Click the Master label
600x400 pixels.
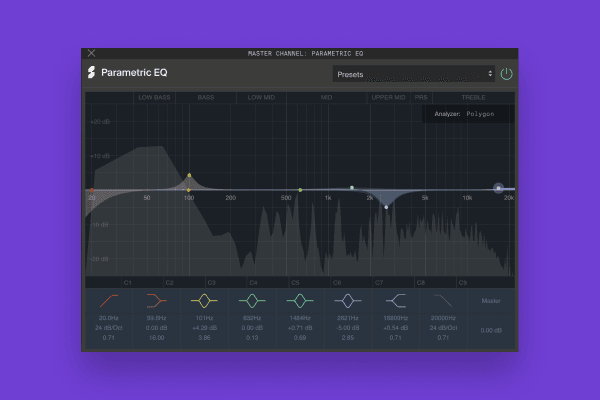pos(491,301)
